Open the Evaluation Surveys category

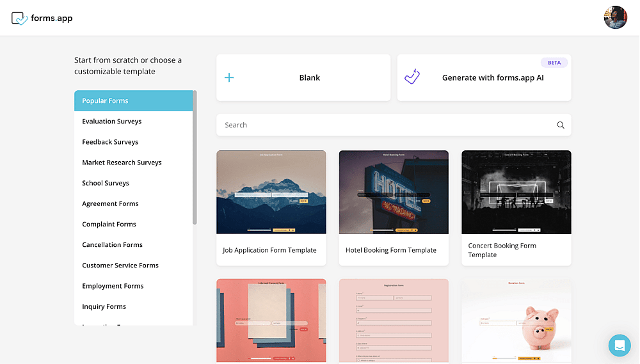(111, 121)
